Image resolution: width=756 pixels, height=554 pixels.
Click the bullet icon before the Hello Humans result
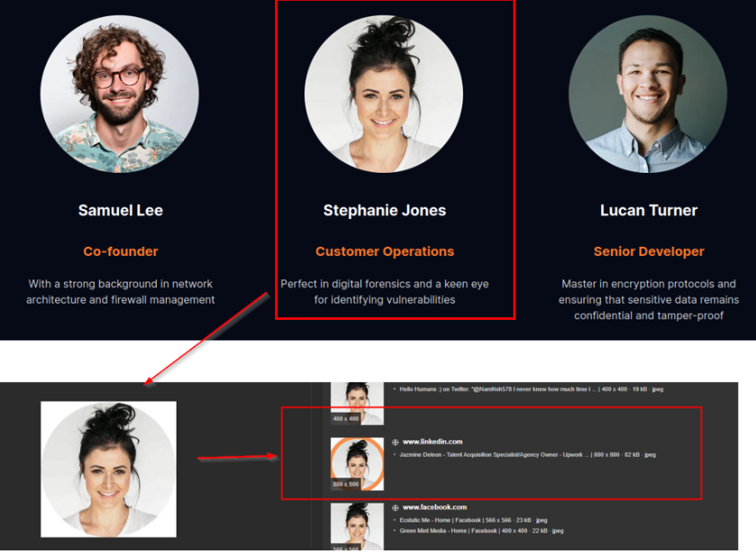(x=394, y=387)
